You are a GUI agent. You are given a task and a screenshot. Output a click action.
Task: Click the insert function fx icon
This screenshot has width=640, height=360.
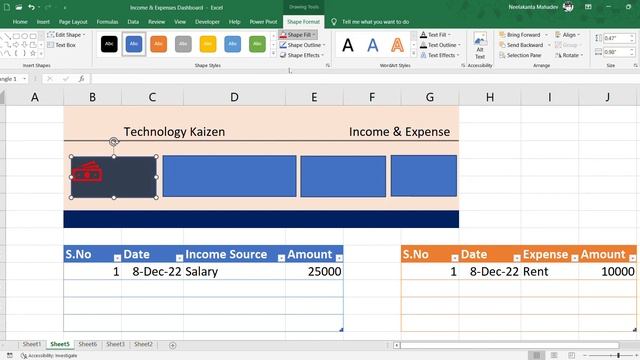pyautogui.click(x=81, y=79)
